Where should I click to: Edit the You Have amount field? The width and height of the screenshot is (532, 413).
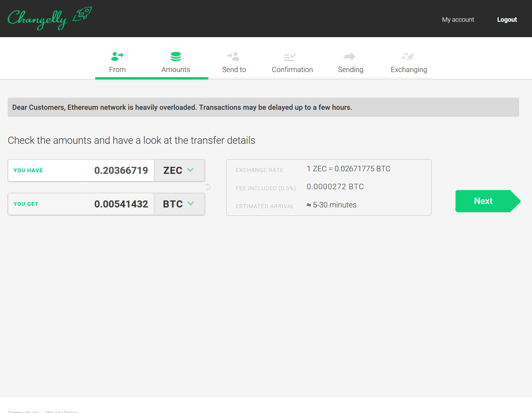81,170
